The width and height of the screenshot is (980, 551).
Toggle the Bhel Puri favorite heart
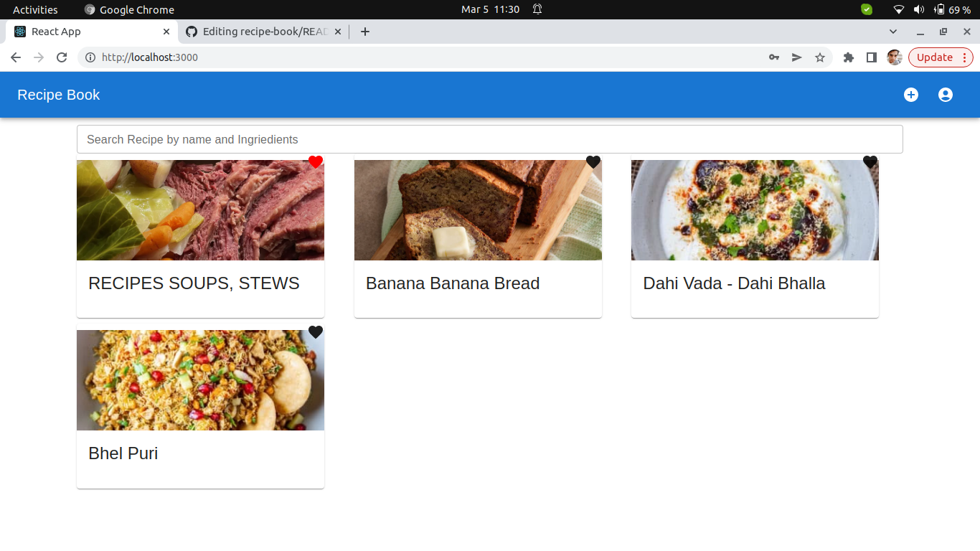tap(316, 332)
